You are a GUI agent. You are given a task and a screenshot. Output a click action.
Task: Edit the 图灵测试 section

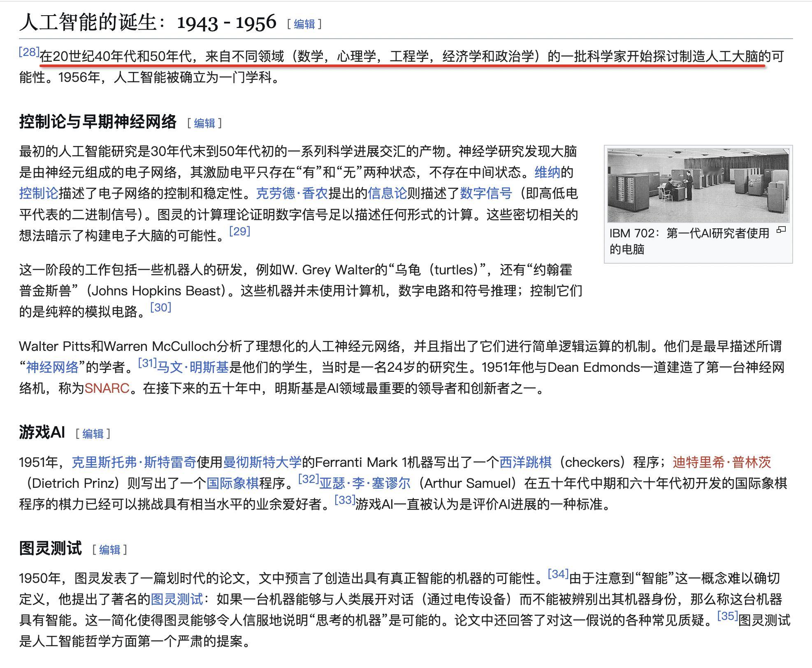110,550
